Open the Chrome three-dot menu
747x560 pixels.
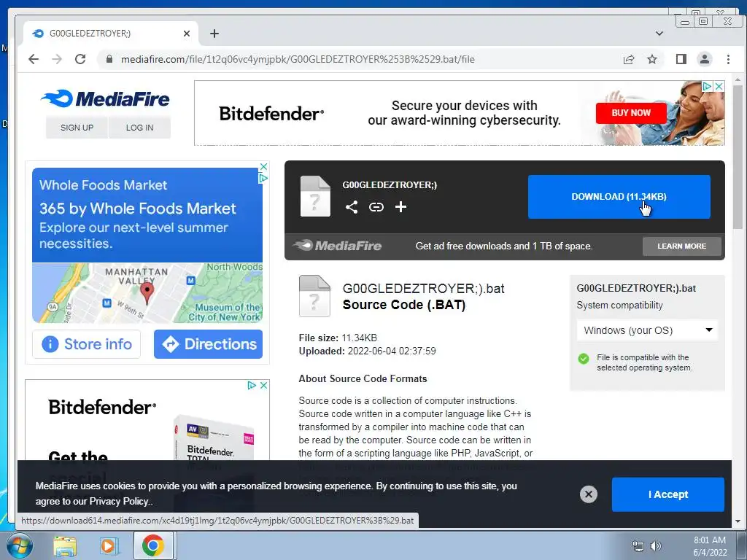[728, 59]
